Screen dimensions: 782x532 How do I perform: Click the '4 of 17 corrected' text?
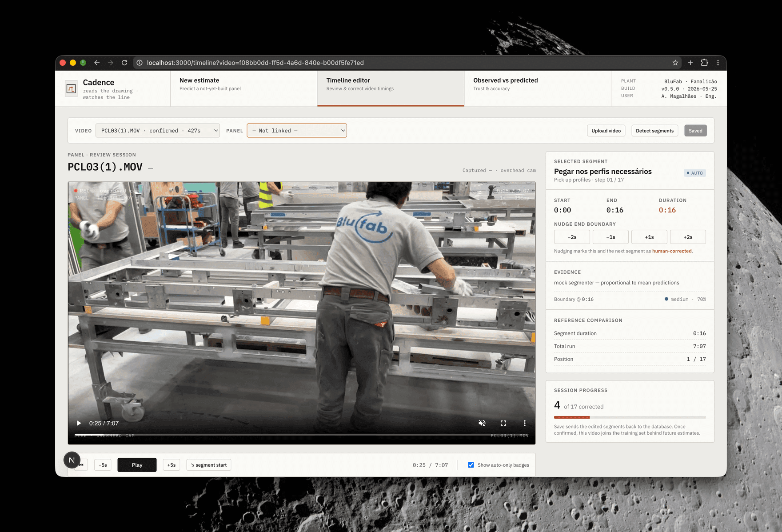pyautogui.click(x=579, y=405)
